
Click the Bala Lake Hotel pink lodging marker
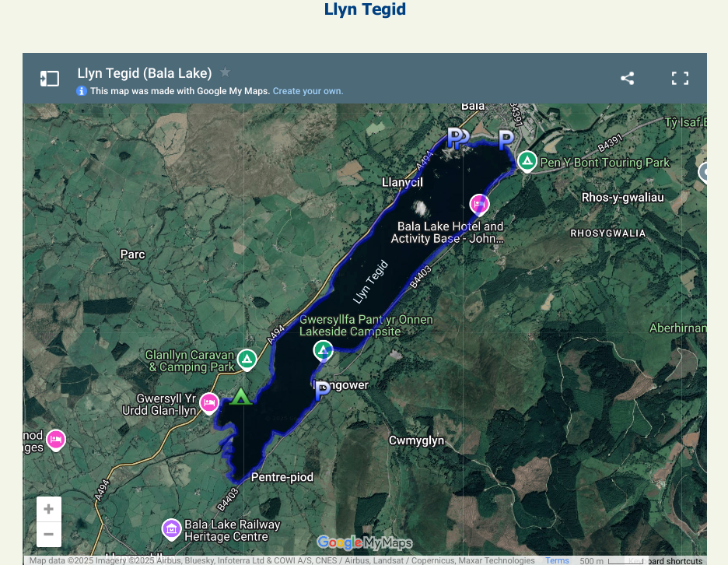point(479,205)
